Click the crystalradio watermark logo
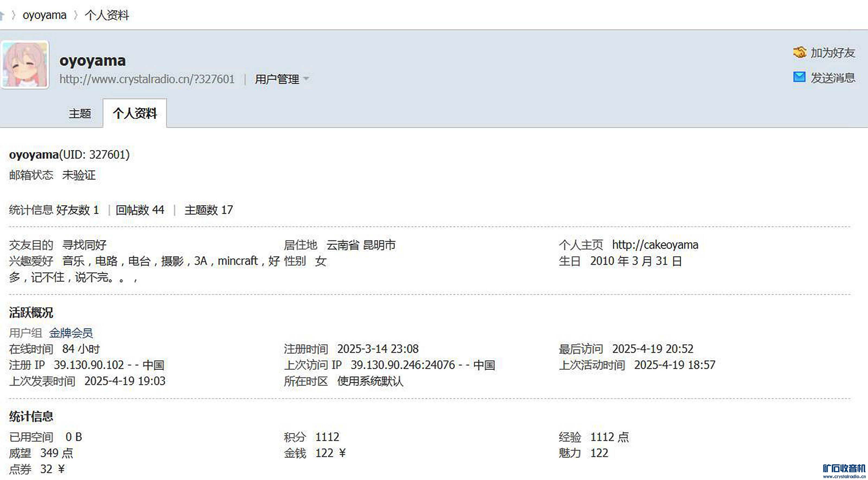This screenshot has height=480, width=868. pos(844,471)
